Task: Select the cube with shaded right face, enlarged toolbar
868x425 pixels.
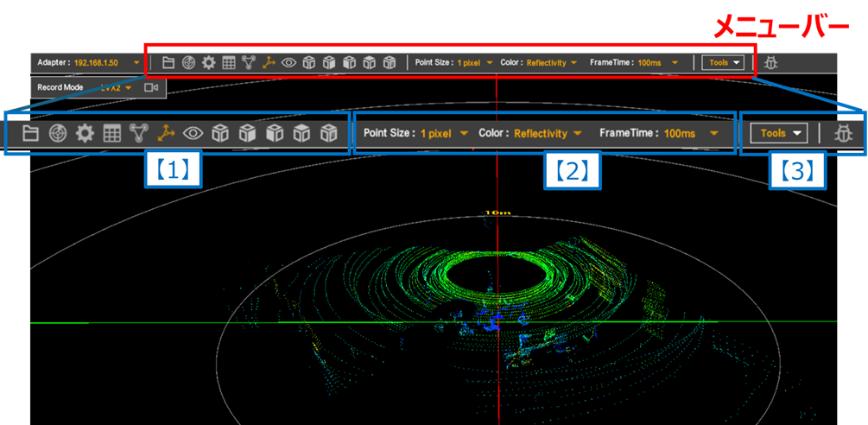Action: click(x=248, y=133)
